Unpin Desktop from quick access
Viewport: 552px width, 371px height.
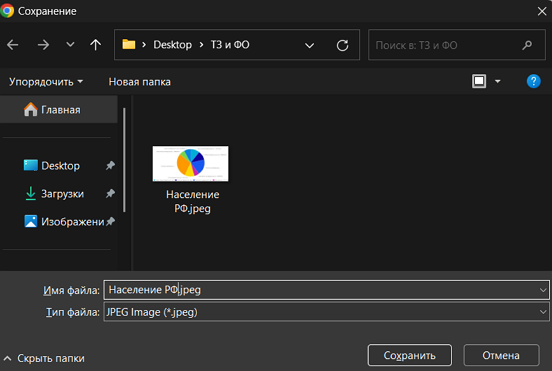click(x=110, y=165)
